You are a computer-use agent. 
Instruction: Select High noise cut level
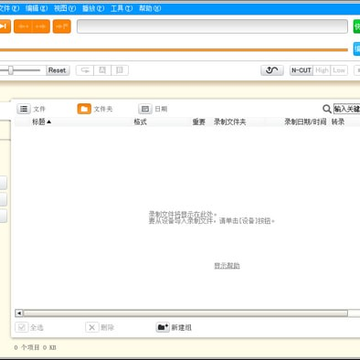(322, 70)
